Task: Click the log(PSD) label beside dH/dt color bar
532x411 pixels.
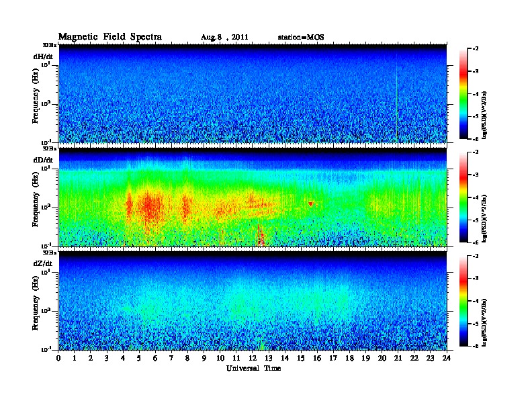Action: (484, 116)
